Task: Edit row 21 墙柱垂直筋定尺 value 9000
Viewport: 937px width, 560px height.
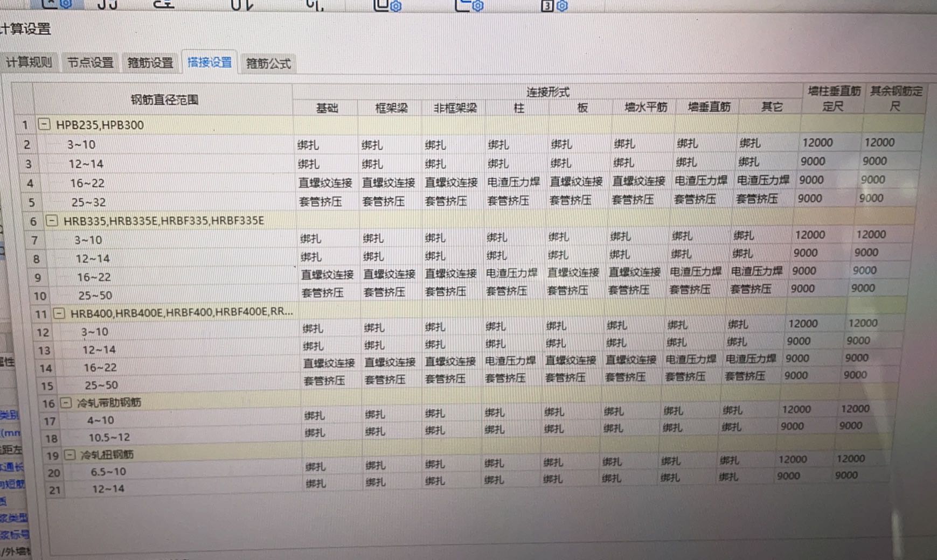Action: tap(788, 476)
